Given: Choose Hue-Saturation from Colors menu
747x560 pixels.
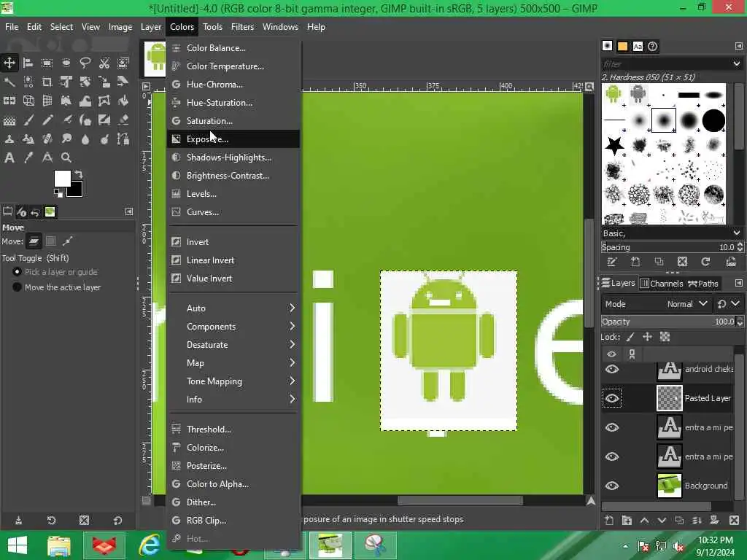Looking at the screenshot, I should click(234, 102).
